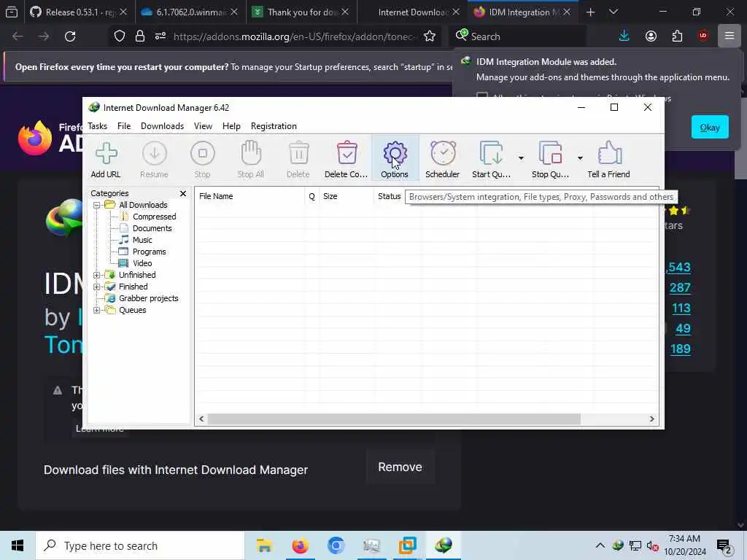Click uBlock Origin toolbar icon

click(x=703, y=36)
